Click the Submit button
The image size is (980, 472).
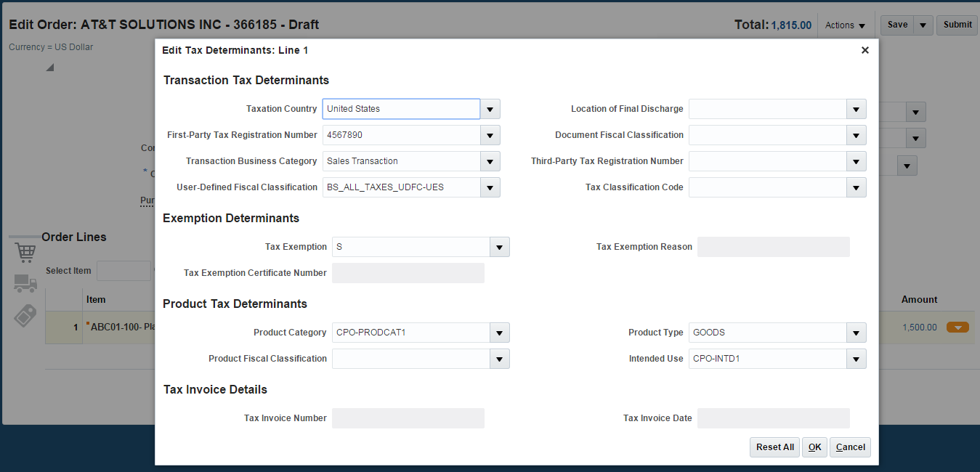(957, 25)
